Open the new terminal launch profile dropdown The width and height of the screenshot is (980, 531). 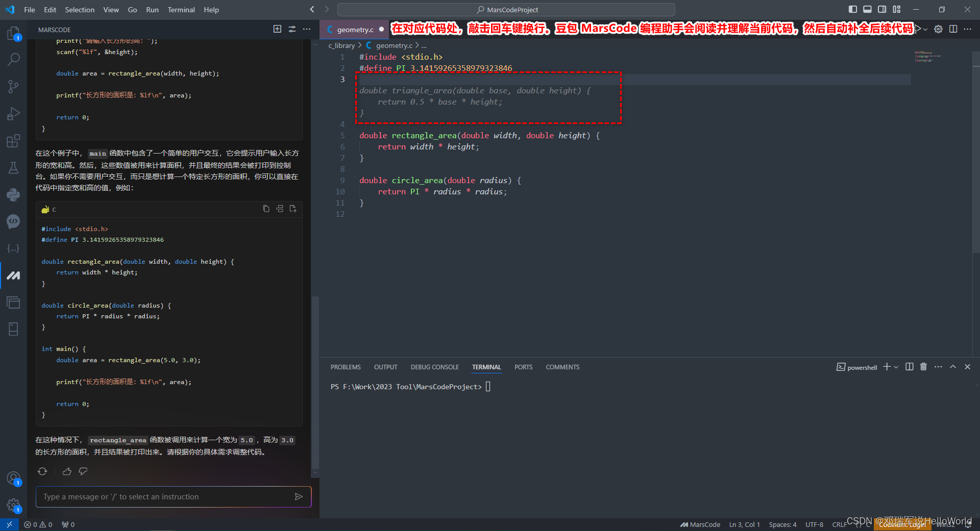click(896, 367)
